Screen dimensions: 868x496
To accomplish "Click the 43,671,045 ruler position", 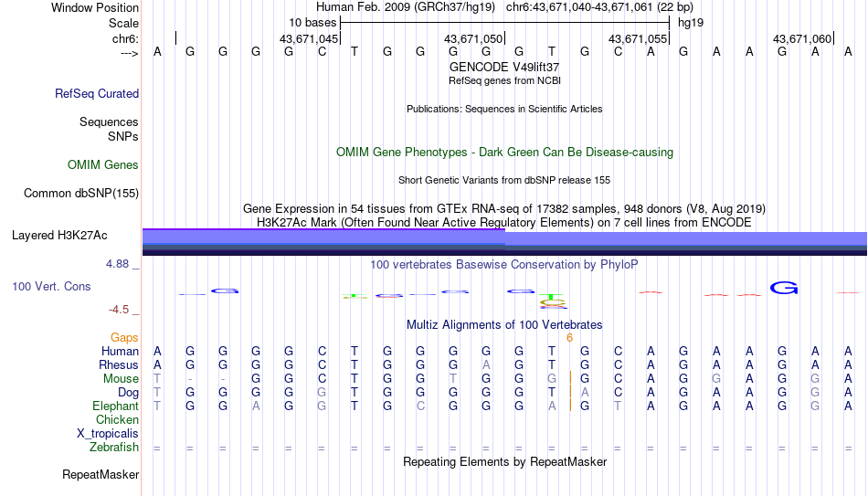I will tap(308, 38).
